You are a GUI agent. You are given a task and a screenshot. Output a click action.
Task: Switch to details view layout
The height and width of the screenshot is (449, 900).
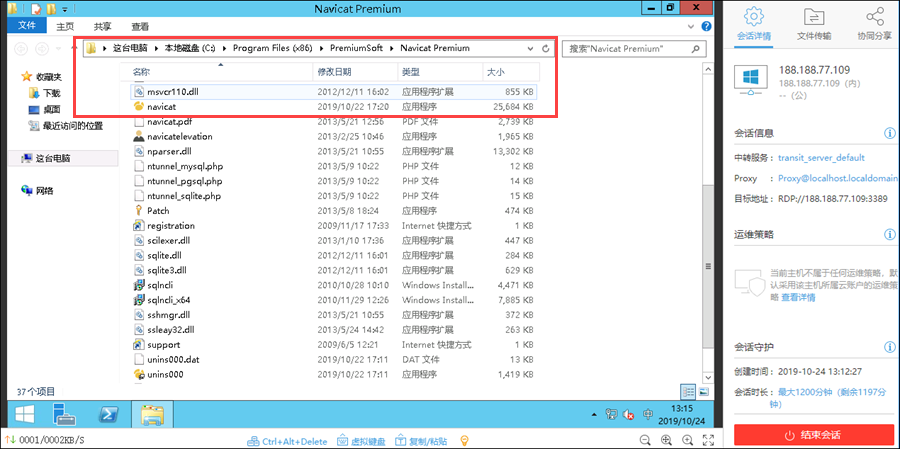[688, 391]
